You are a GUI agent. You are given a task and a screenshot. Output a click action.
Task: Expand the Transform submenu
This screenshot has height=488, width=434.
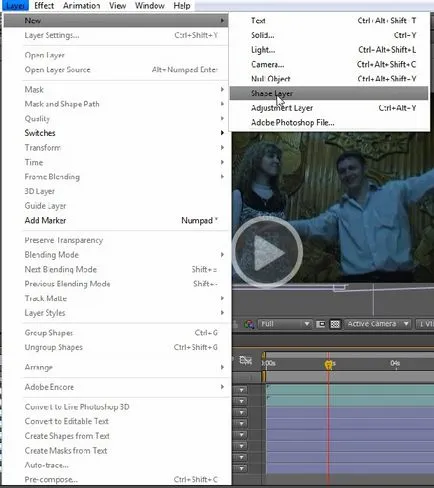(116, 148)
